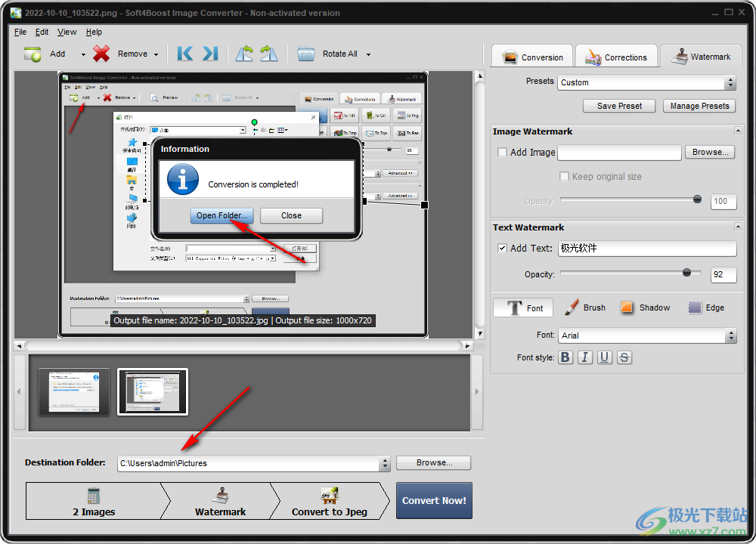
Task: Toggle Underline font style
Action: click(x=605, y=357)
